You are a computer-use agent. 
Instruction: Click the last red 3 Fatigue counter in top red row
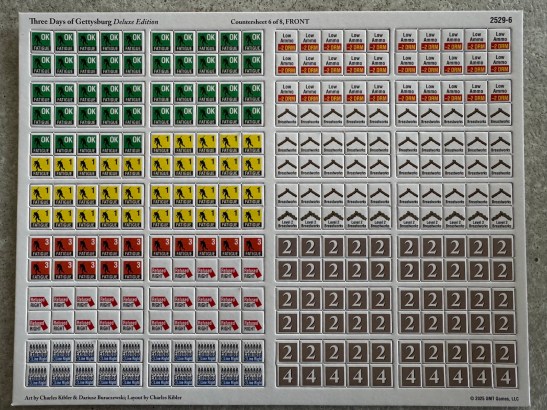(x=253, y=246)
